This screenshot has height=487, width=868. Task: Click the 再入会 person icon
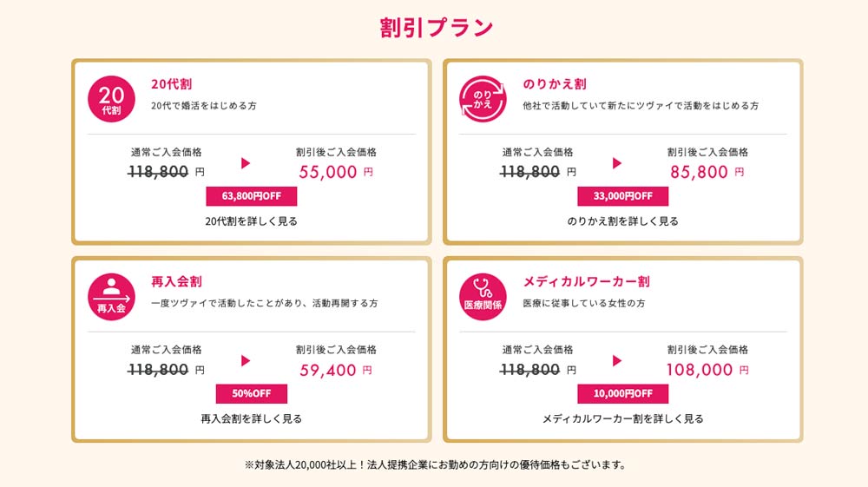111,297
